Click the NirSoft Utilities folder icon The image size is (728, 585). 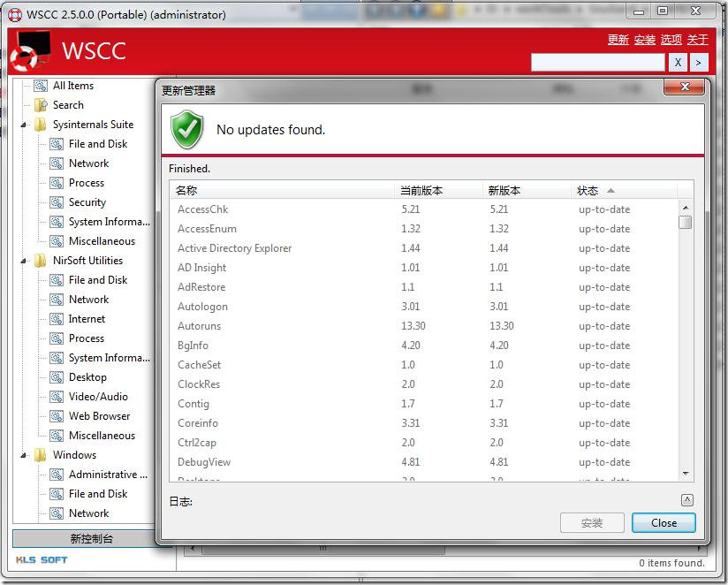pyautogui.click(x=40, y=261)
